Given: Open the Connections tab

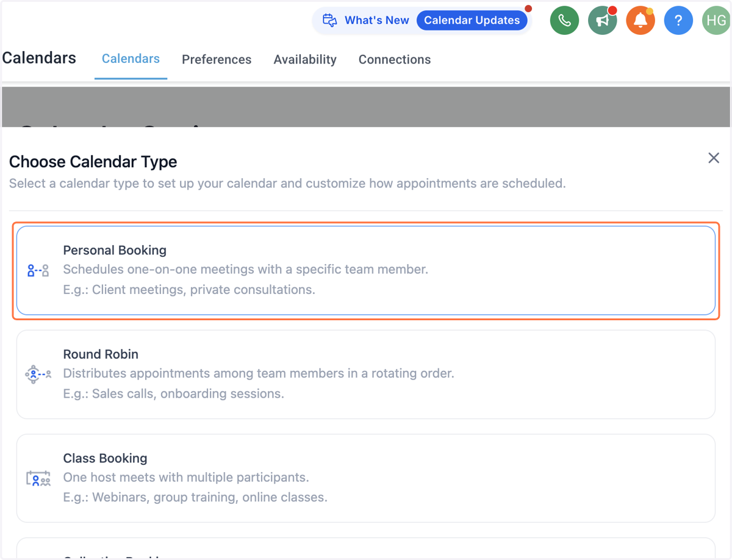Looking at the screenshot, I should 395,59.
